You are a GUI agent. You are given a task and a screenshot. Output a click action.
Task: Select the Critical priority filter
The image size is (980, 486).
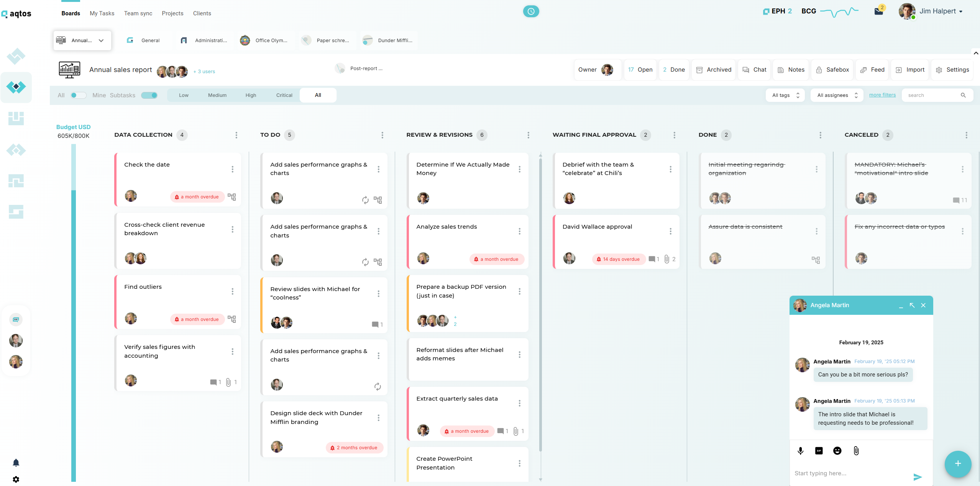click(x=284, y=95)
